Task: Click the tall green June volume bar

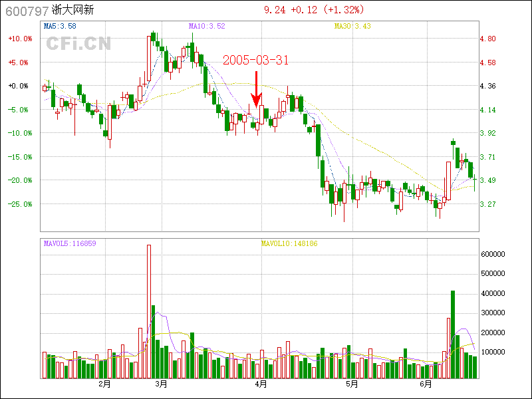Action: [453, 334]
